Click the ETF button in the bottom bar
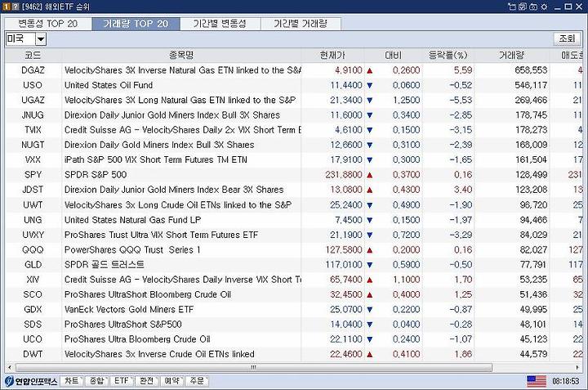The image size is (588, 390). pos(121,381)
